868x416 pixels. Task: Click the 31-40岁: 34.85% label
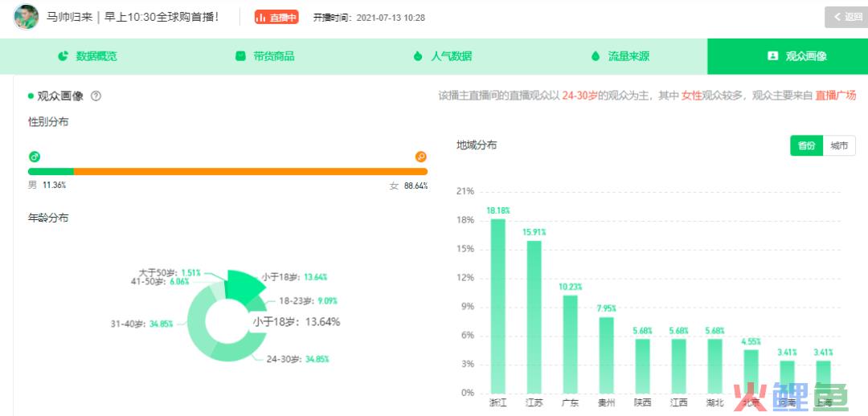pos(141,324)
